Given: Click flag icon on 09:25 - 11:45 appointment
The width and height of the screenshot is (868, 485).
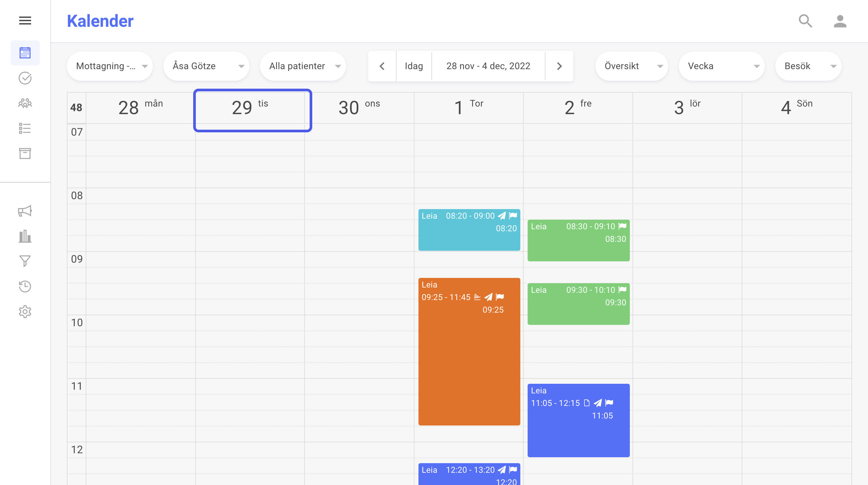Looking at the screenshot, I should 500,297.
